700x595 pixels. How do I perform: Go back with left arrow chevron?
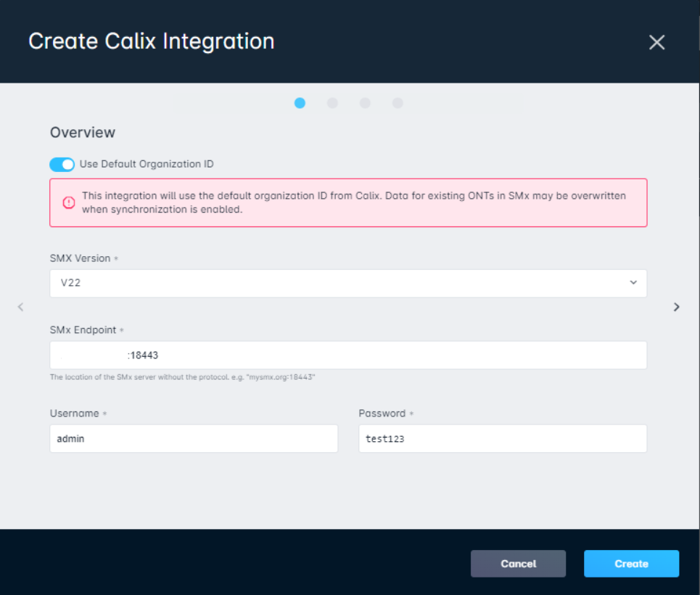tap(20, 307)
